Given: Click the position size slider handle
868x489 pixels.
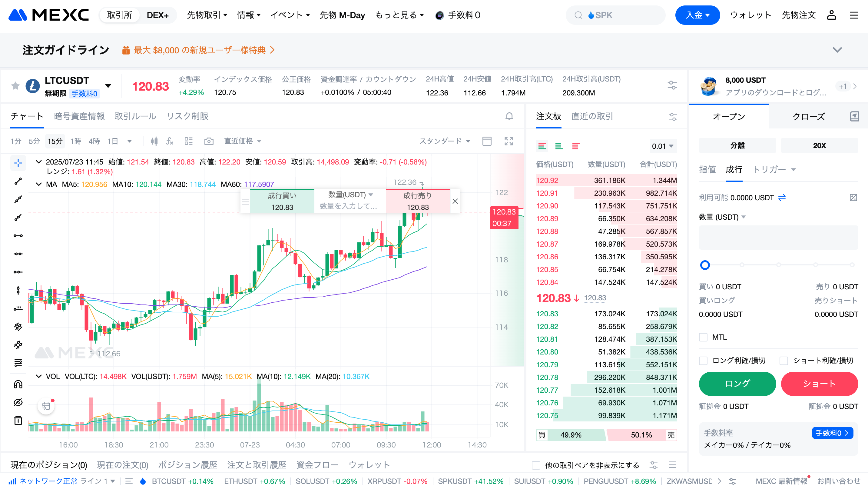Looking at the screenshot, I should (x=704, y=265).
